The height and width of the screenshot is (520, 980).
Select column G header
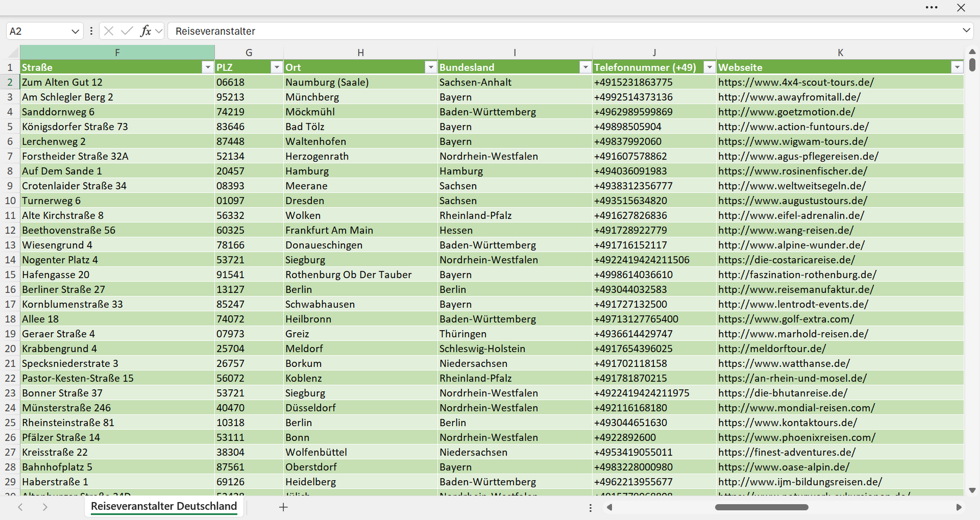pos(249,52)
